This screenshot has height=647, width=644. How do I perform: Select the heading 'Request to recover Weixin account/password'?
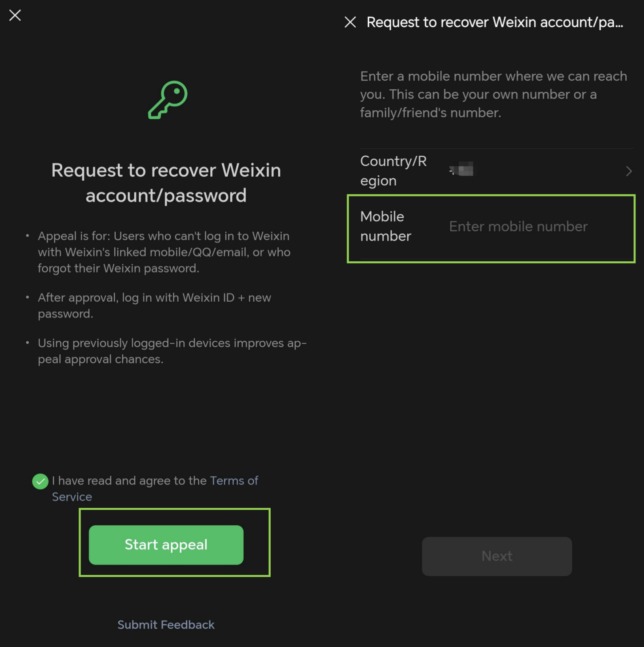click(x=166, y=183)
